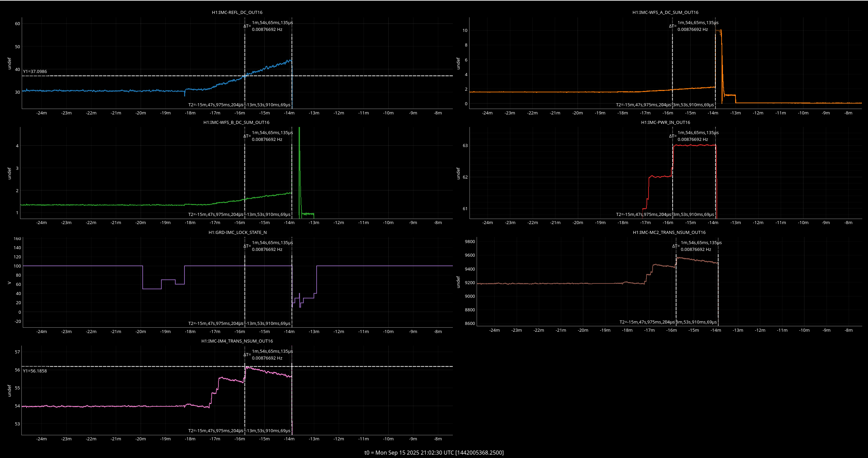The image size is (868, 458).
Task: Click the undef y-axis label of PWR_IN plot
Action: [x=458, y=173]
